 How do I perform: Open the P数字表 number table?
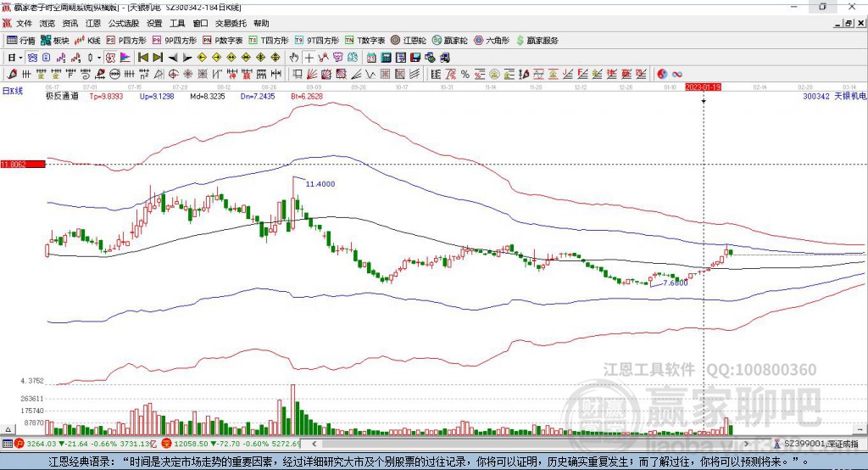223,41
